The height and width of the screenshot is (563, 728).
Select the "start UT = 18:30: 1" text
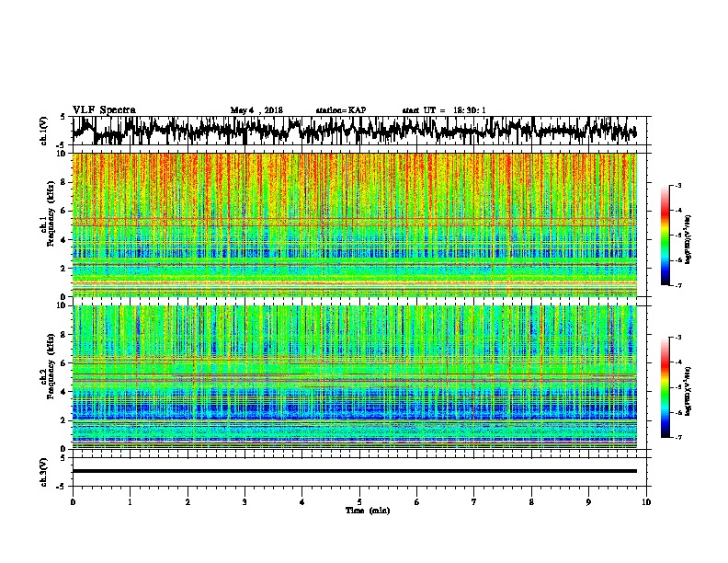coord(444,110)
